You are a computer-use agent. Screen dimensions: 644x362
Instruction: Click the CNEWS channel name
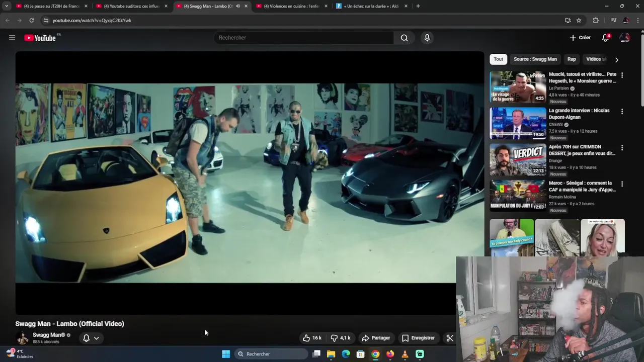coord(555,124)
